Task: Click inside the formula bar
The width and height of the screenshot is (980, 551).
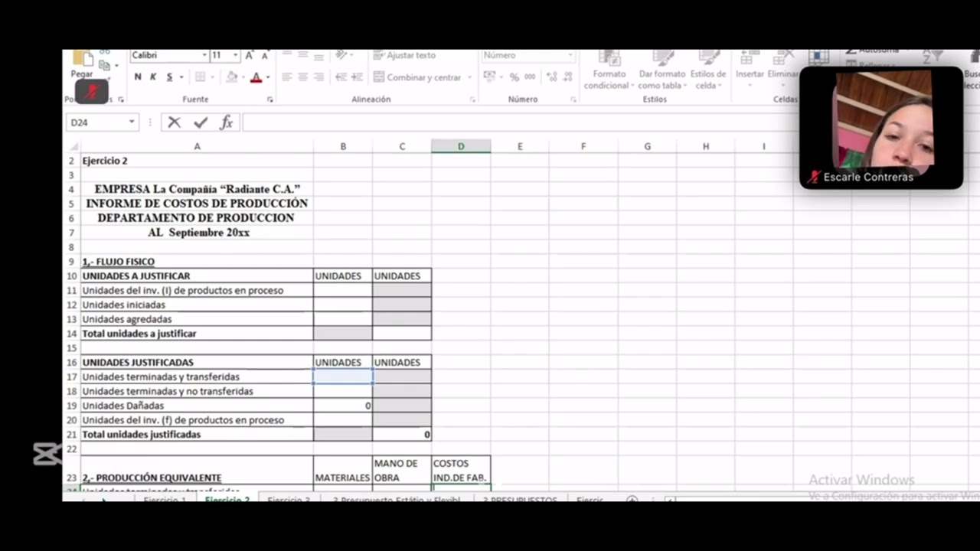Action: 521,122
